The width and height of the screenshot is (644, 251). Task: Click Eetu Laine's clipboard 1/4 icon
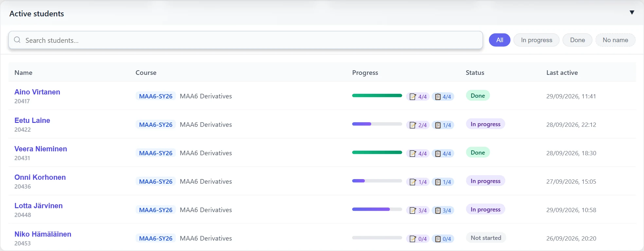[438, 125]
